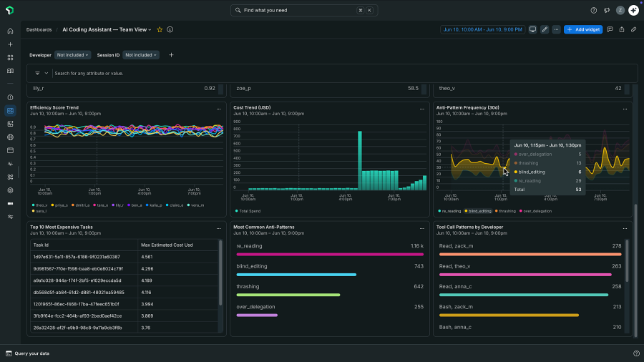644x362 pixels.
Task: Click the filter bar funnel icon
Action: [37, 74]
